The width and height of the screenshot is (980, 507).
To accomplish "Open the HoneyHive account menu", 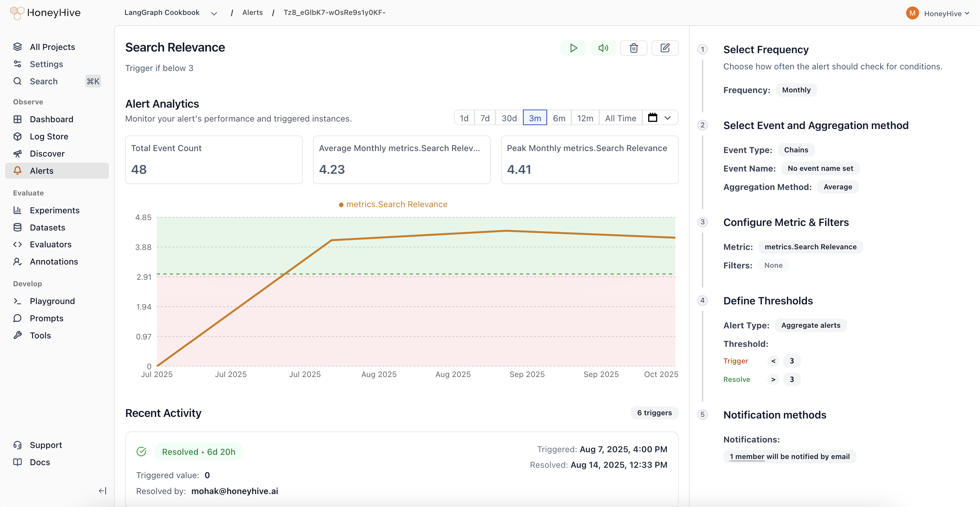I will click(943, 13).
